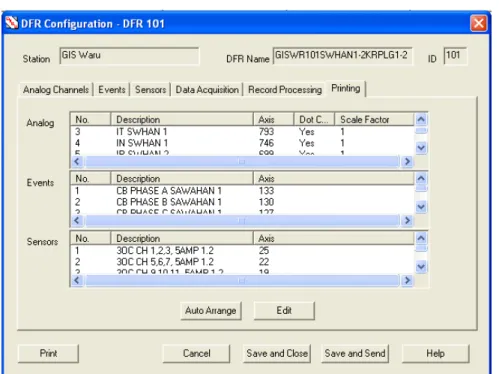Select sensor row 30C CH 1,2,3, 5AMP 1.2
499x374 pixels.
point(242,250)
